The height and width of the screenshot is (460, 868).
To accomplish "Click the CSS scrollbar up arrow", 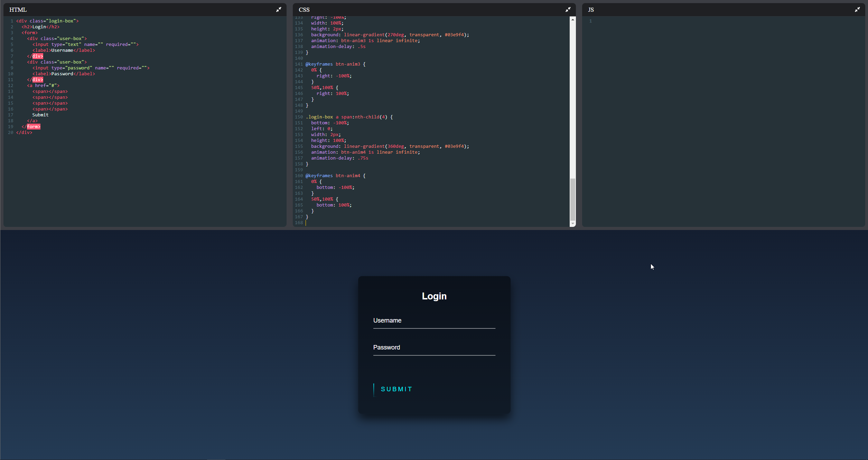I will click(x=573, y=20).
